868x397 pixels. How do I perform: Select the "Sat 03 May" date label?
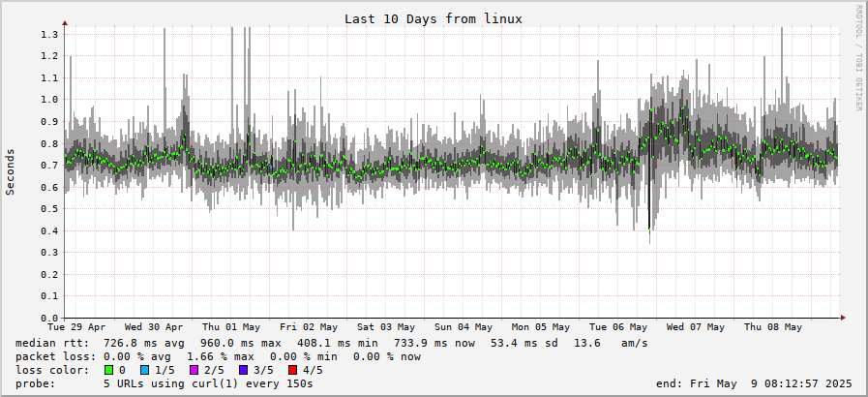[386, 327]
